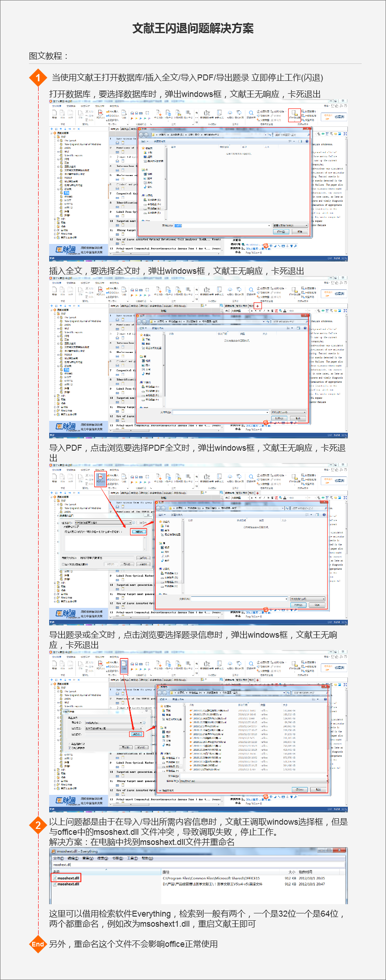Click Sogou input-method icon in first screenshot
The width and height of the screenshot is (386, 980).
pyautogui.click(x=265, y=246)
